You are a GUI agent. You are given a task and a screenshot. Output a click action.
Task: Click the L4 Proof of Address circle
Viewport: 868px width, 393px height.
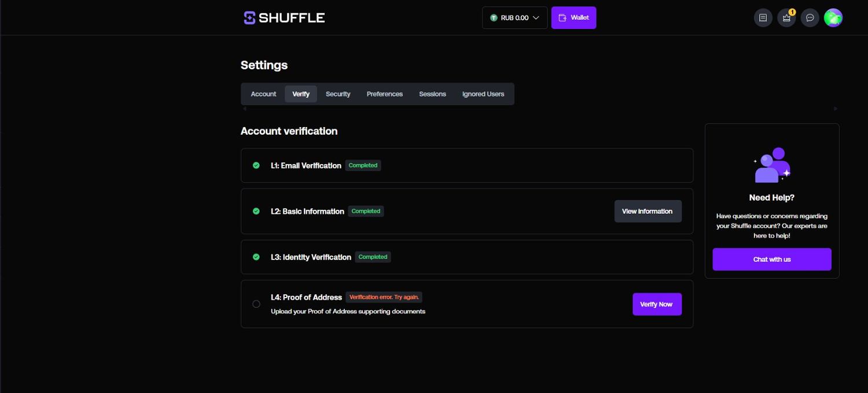pos(256,304)
